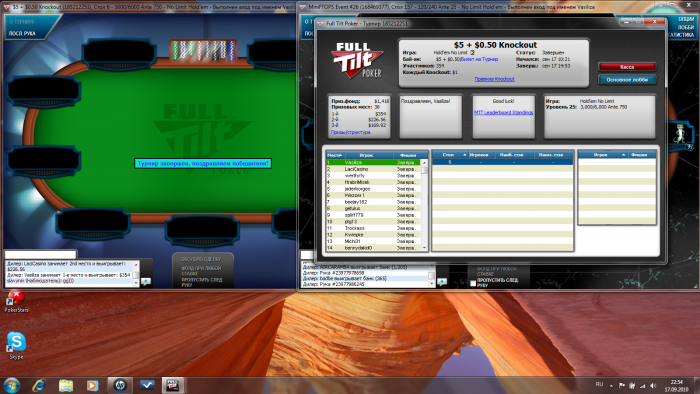Open PokerStars desktop shortcut
This screenshot has height=394, width=700.
[16, 302]
